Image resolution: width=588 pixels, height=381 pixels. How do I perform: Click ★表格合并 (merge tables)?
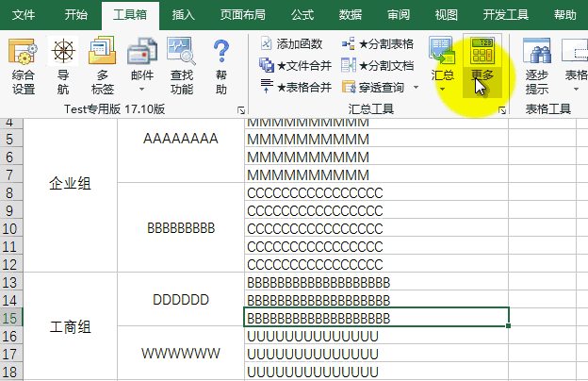[295, 88]
